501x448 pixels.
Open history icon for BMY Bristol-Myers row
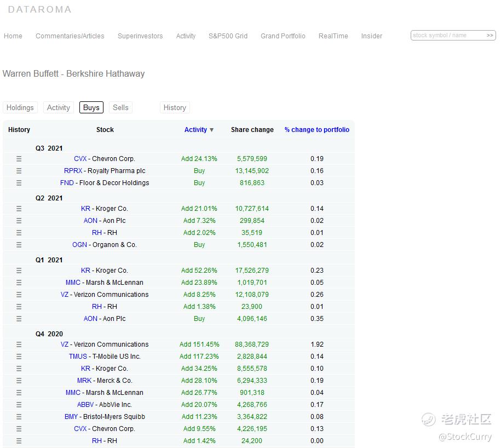point(19,417)
